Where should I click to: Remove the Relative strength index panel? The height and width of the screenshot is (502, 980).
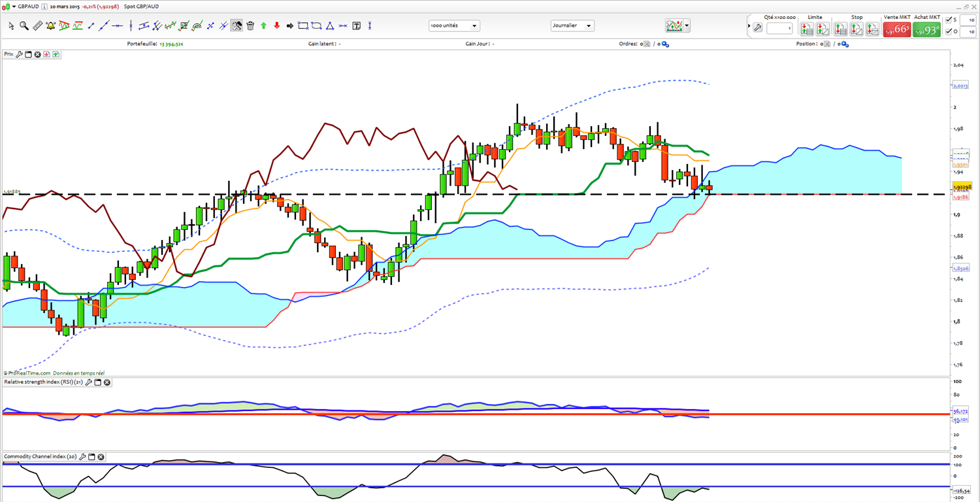(107, 382)
